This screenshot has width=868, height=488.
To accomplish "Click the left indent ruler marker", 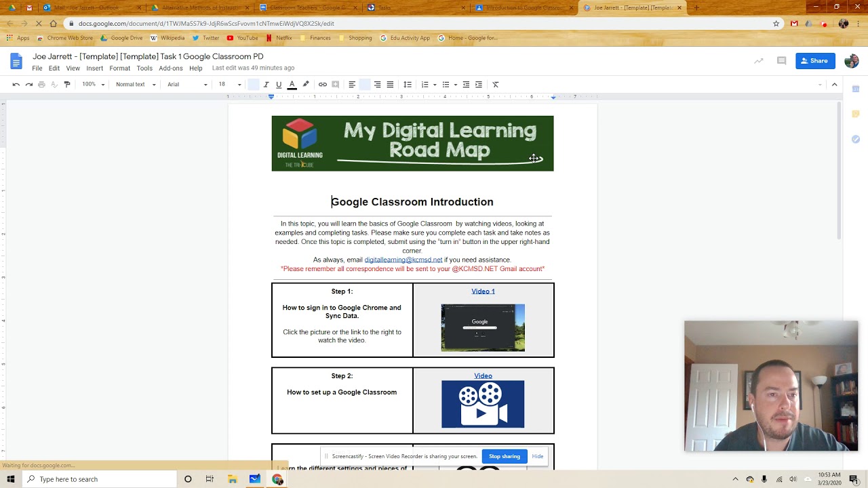I will pos(271,97).
